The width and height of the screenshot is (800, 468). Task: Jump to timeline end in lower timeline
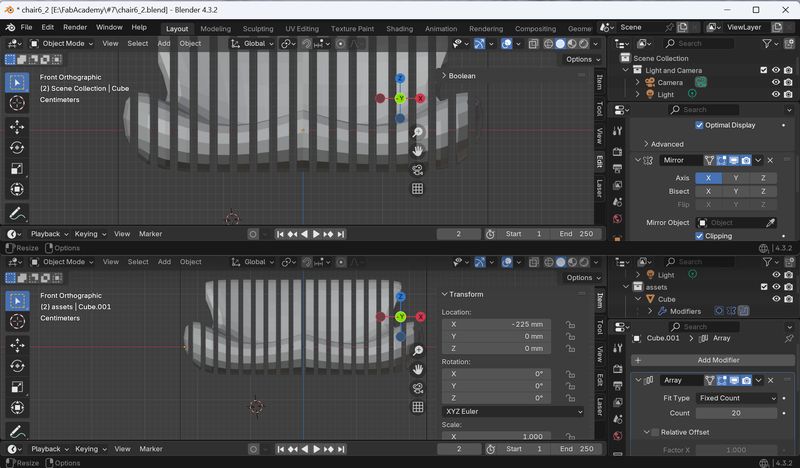pos(341,449)
